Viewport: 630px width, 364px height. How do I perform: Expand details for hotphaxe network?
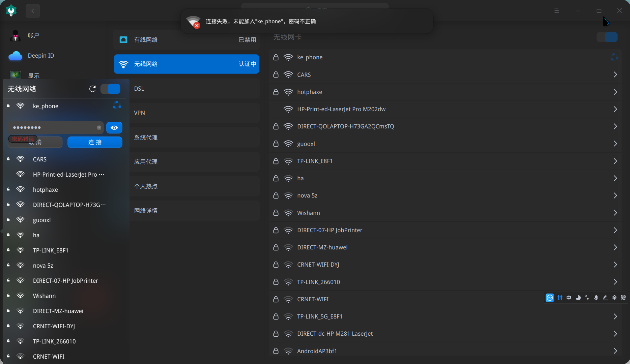point(615,92)
